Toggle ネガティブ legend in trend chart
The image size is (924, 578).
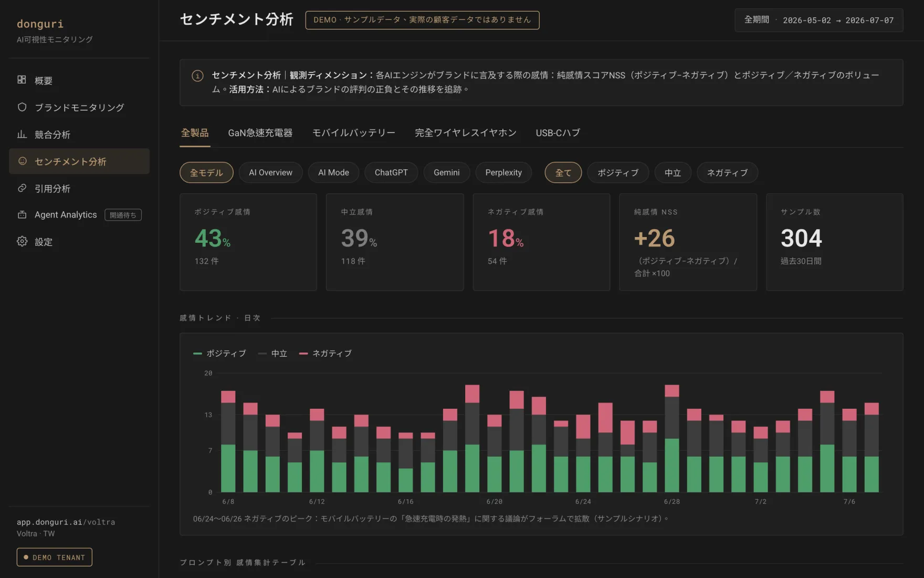[325, 353]
